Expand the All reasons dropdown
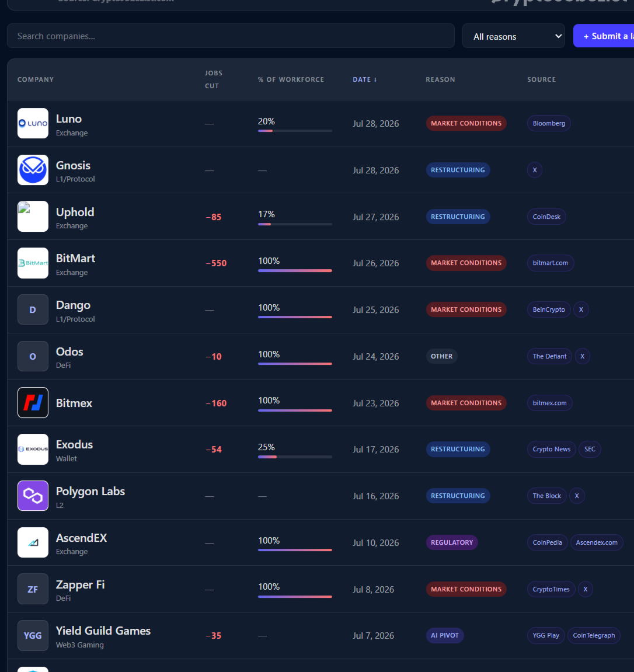Image resolution: width=634 pixels, height=672 pixels. point(514,36)
